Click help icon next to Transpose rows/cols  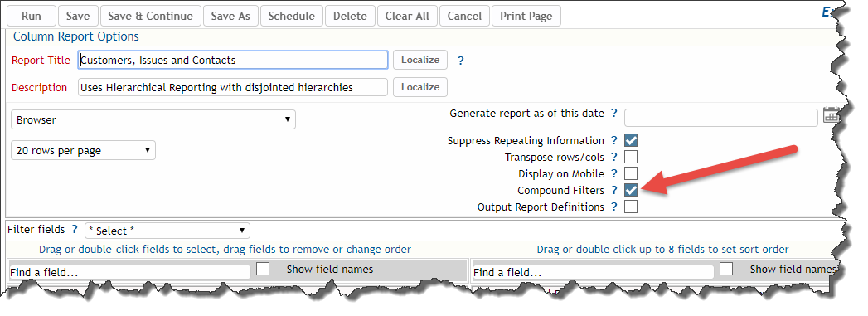point(613,157)
